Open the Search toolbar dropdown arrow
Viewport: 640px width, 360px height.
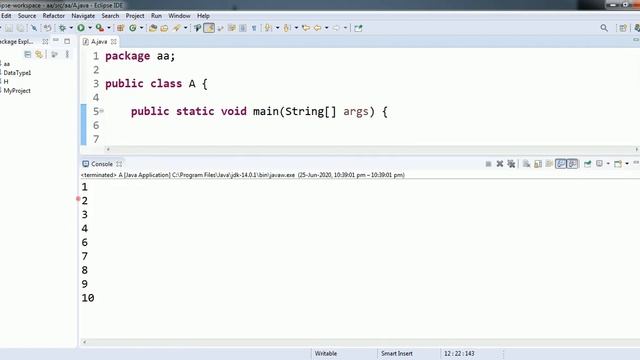click(x=186, y=28)
